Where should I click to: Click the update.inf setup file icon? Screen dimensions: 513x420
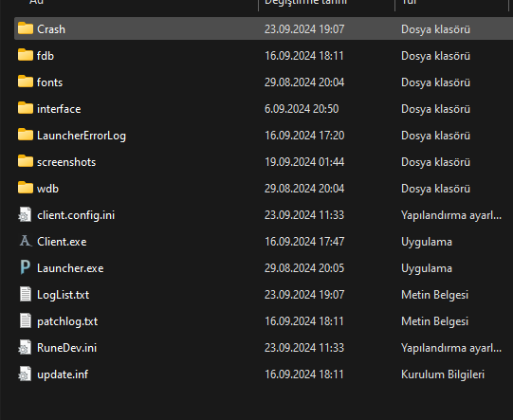[x=25, y=374]
